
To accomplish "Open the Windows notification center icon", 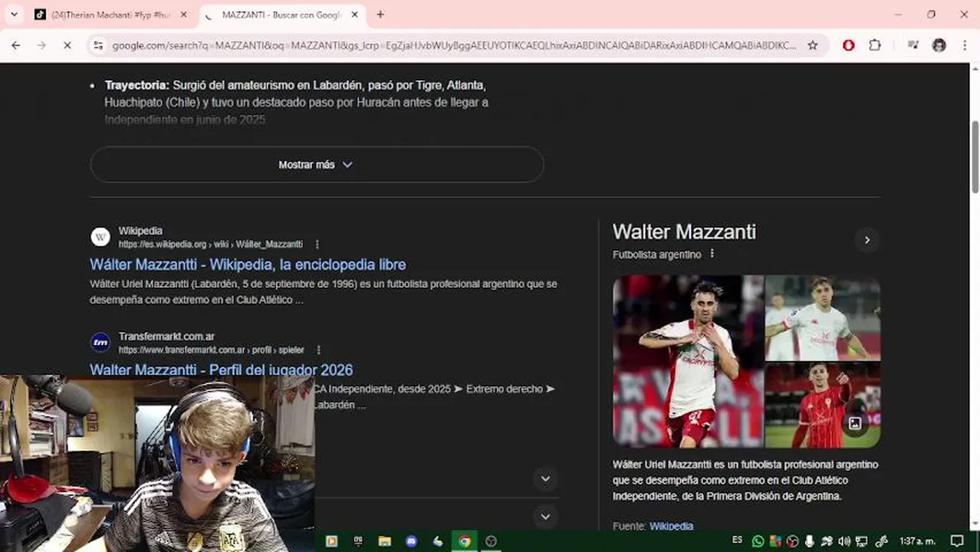I will pyautogui.click(x=957, y=541).
